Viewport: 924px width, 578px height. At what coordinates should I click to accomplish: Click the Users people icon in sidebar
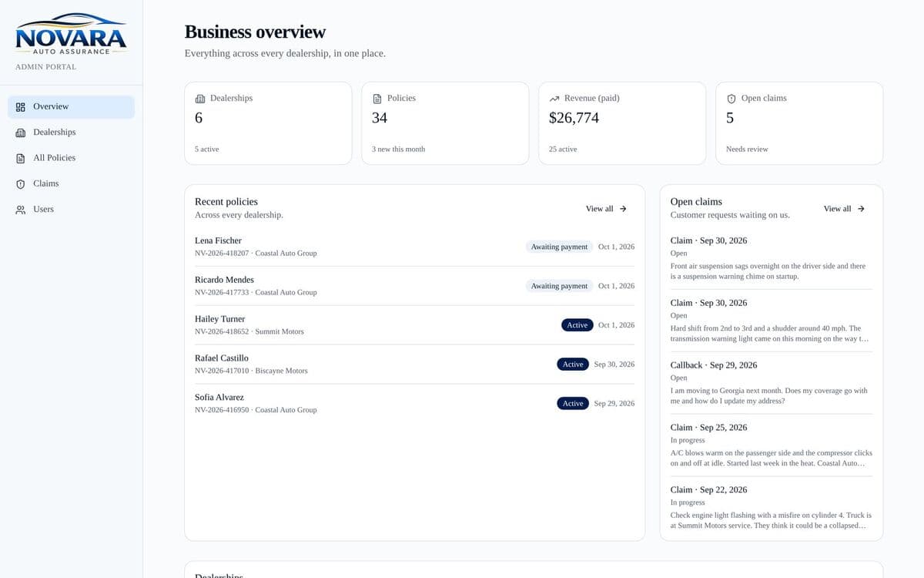[x=21, y=210]
